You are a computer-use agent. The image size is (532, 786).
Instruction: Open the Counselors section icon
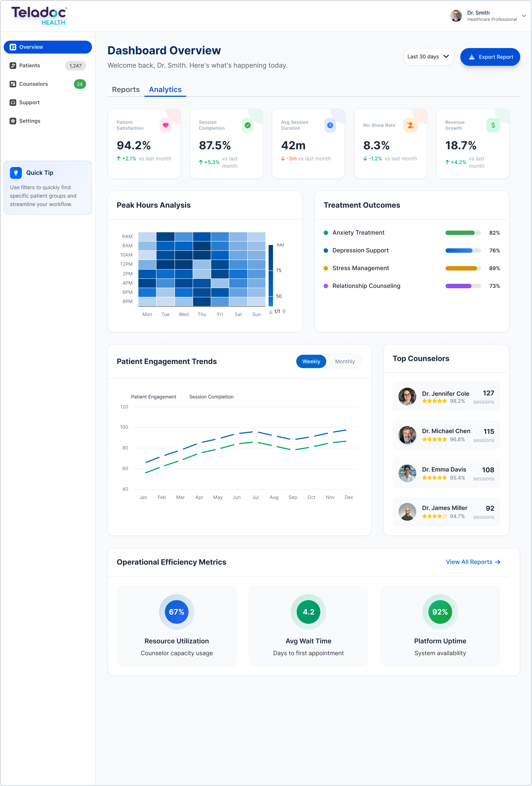click(13, 84)
